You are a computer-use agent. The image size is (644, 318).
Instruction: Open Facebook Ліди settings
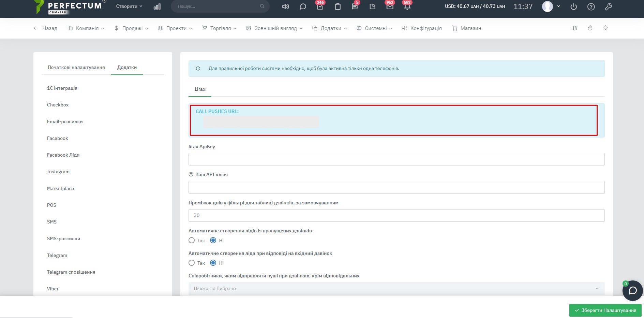pyautogui.click(x=63, y=155)
